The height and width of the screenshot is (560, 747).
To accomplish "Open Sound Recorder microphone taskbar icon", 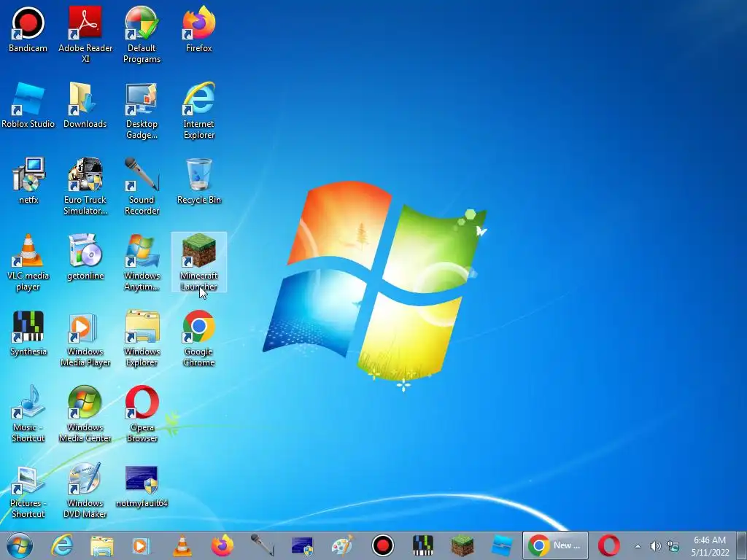I will pos(262,545).
